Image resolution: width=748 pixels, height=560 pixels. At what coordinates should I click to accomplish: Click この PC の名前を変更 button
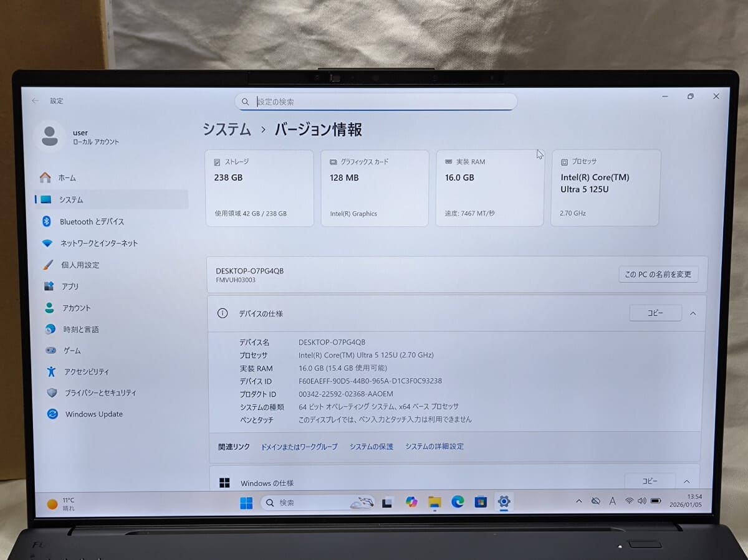click(658, 274)
